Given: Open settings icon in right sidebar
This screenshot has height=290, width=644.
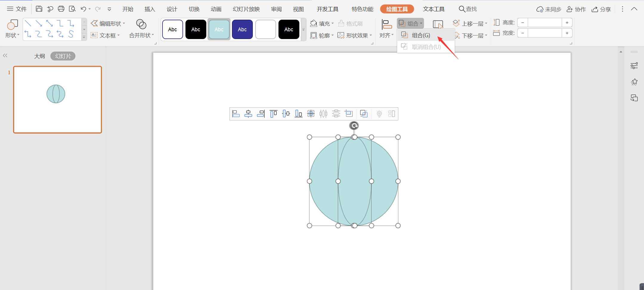Looking at the screenshot, I should [634, 66].
